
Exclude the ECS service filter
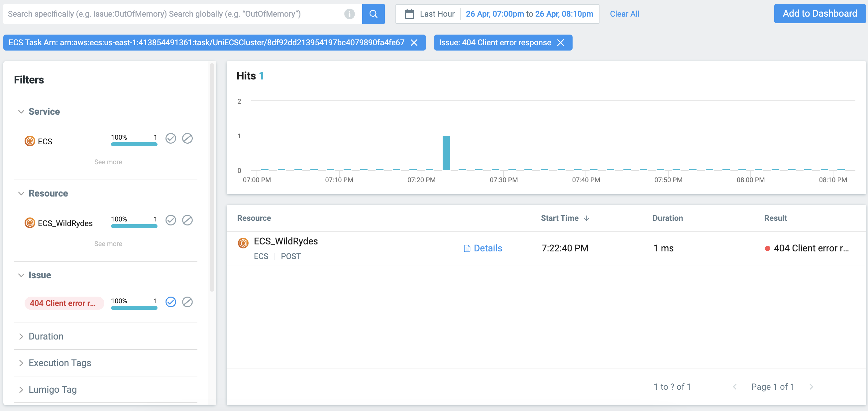(187, 138)
